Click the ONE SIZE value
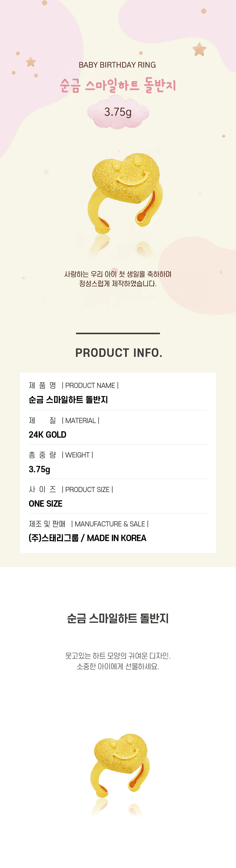The width and height of the screenshot is (236, 868). 46,504
